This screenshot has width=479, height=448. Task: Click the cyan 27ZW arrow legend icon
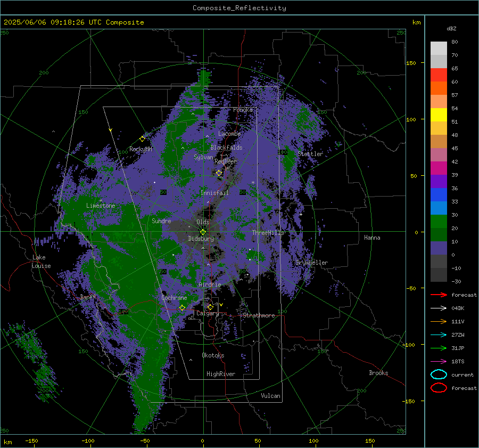click(439, 335)
